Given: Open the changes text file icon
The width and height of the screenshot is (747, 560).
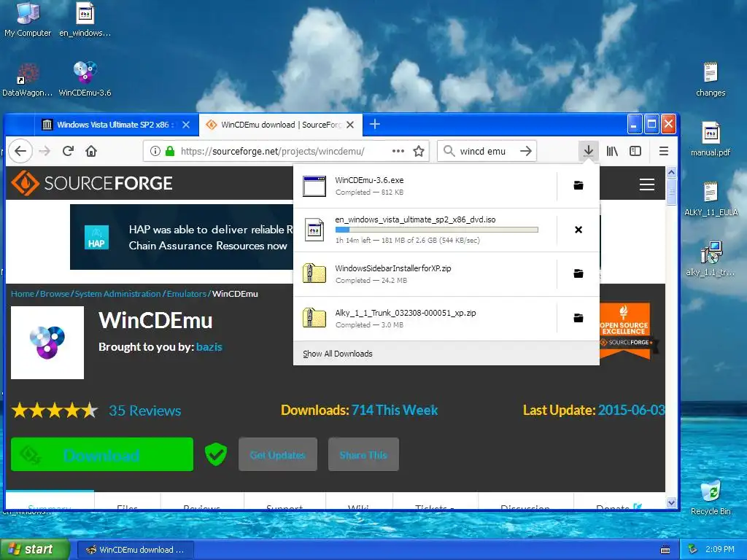Looking at the screenshot, I should tap(711, 79).
